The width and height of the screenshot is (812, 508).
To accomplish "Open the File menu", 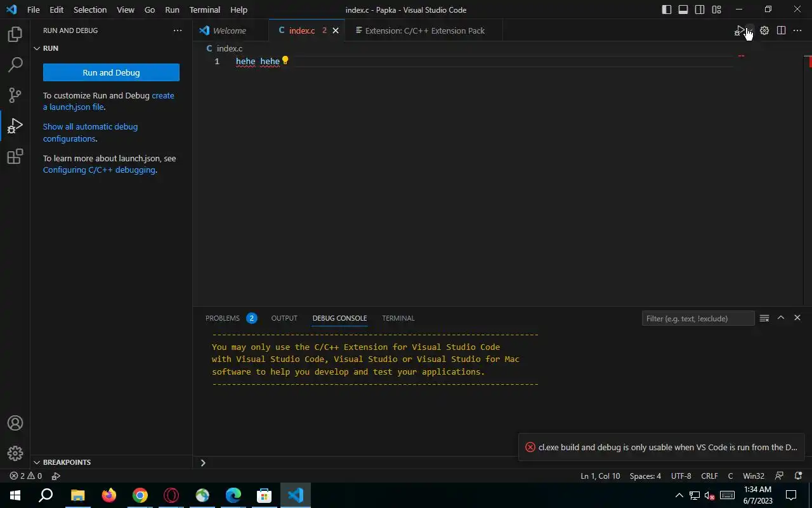I will tap(34, 10).
